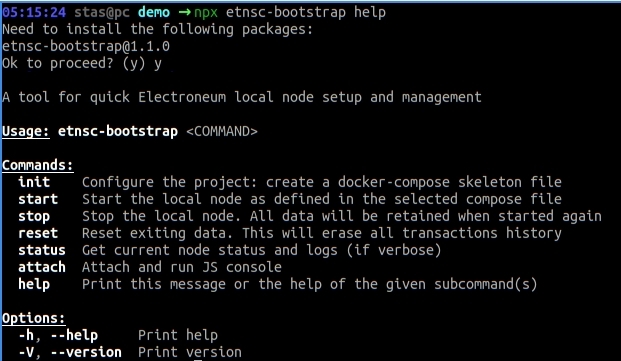Click the 'start' command name
The image size is (621, 361).
tap(38, 199)
